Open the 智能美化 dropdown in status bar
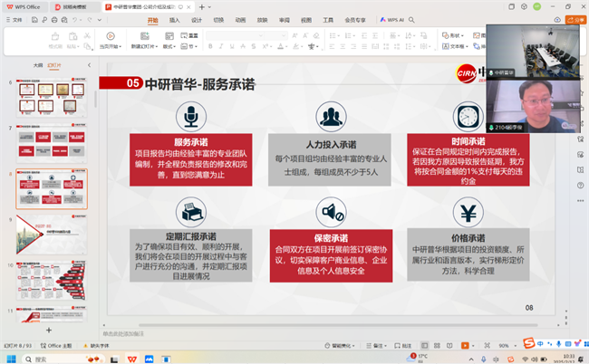This screenshot has width=589, height=364. 340,346
